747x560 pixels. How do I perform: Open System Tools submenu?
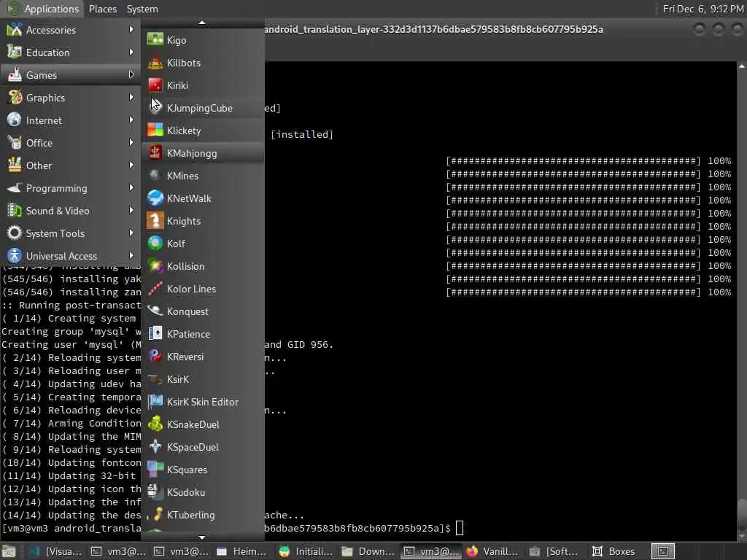point(71,233)
